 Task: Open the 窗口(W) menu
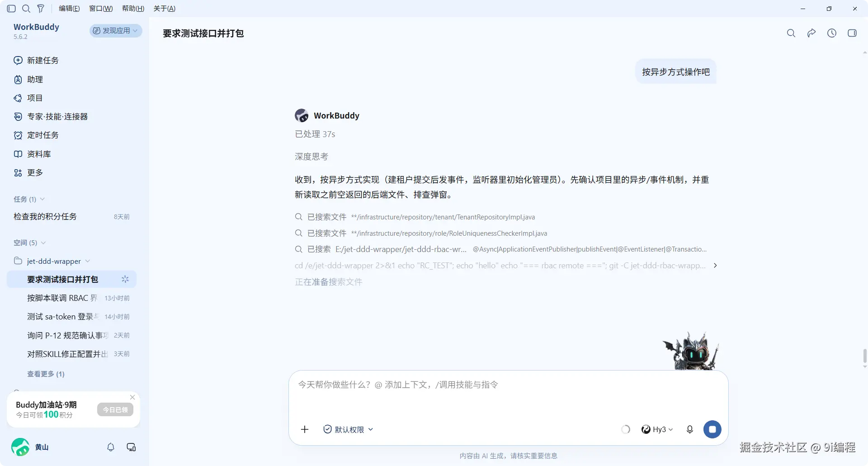coord(101,9)
